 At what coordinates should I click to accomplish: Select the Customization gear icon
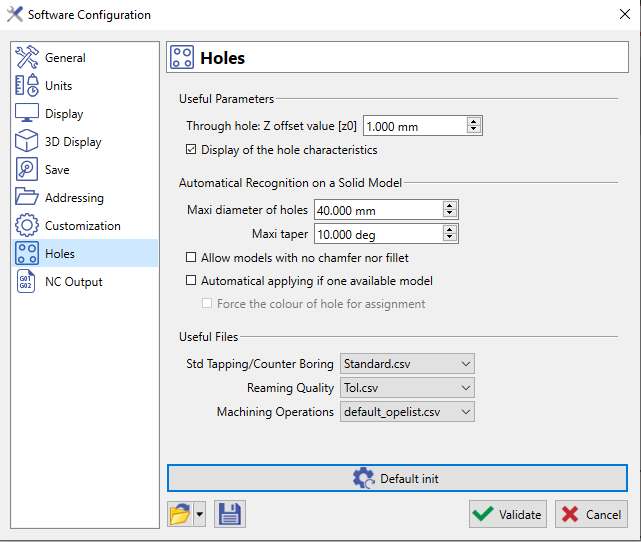[x=27, y=226]
